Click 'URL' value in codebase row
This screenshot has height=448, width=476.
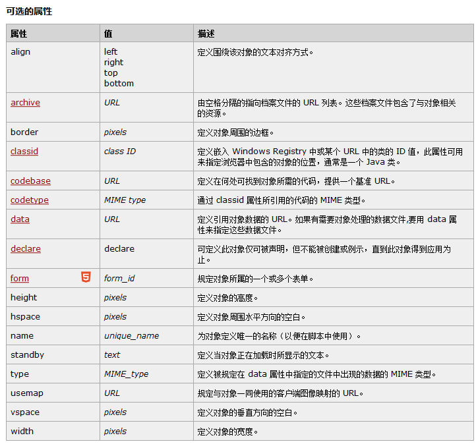[x=112, y=181]
